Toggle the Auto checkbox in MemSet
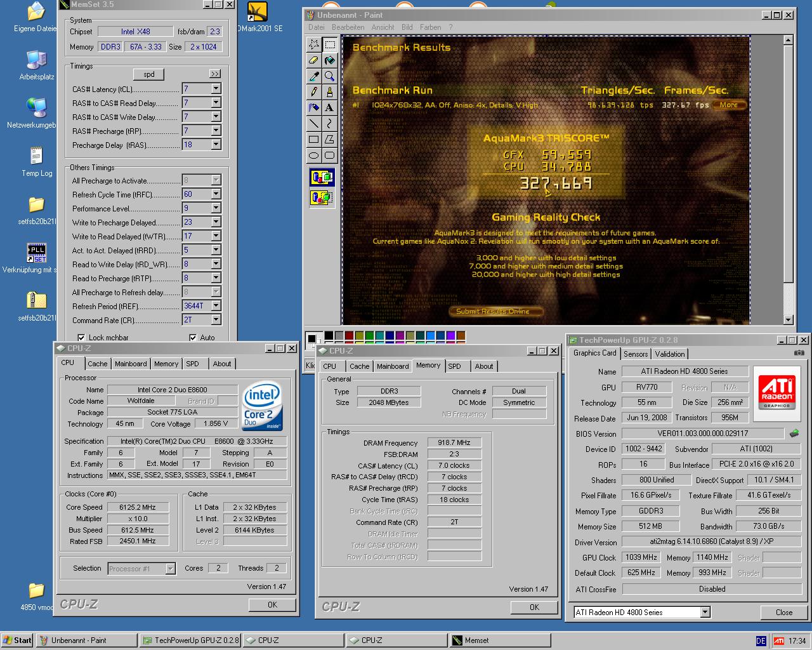 193,338
